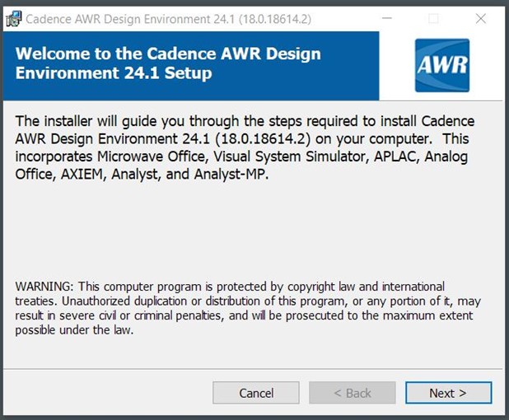This screenshot has height=420, width=509.
Task: Click the Microwave Office text in the description
Action: (152, 156)
